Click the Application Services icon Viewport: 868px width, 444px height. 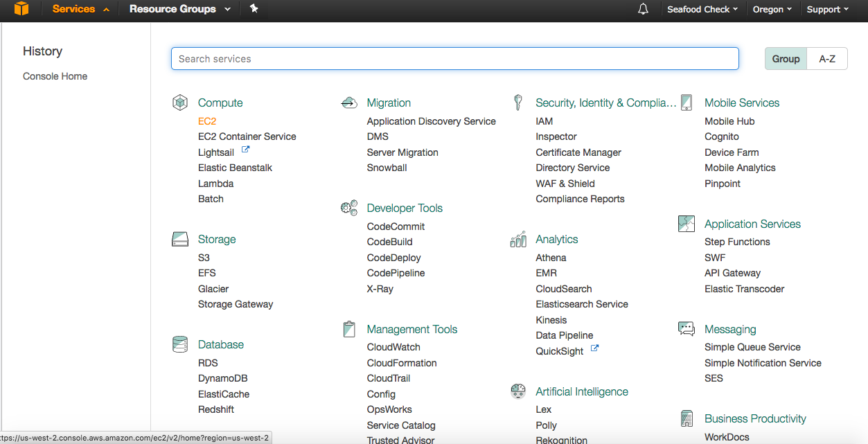tap(687, 224)
